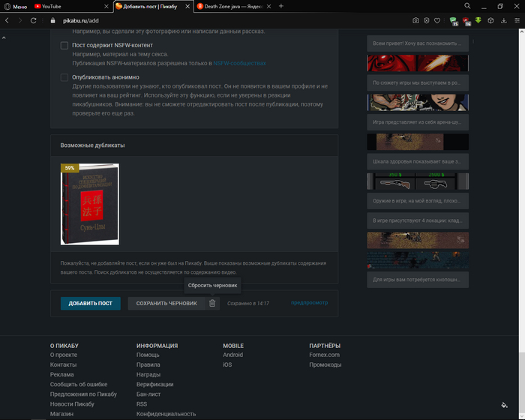The image size is (525, 420).
Task: Open the browser snapshot camera tool
Action: click(415, 20)
